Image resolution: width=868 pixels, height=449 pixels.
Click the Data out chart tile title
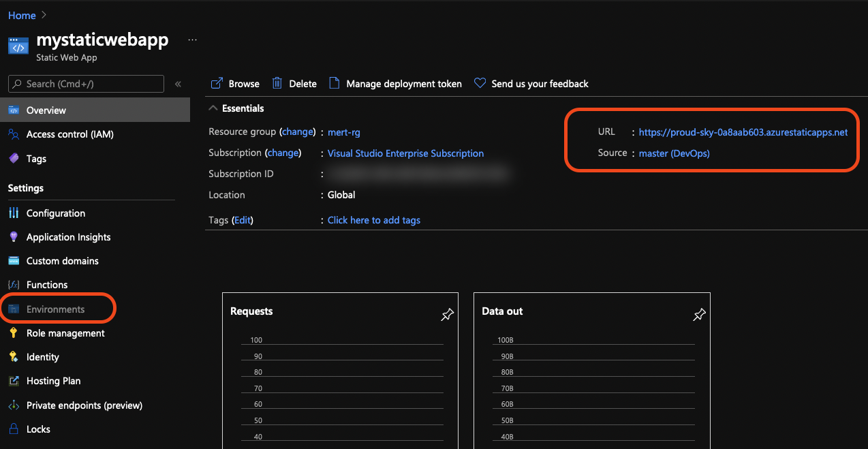(502, 311)
